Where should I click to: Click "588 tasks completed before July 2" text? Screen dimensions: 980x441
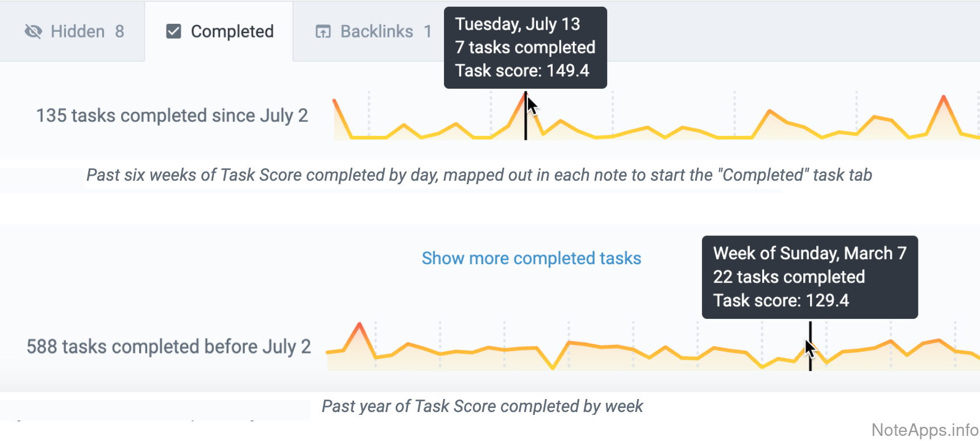(x=169, y=347)
